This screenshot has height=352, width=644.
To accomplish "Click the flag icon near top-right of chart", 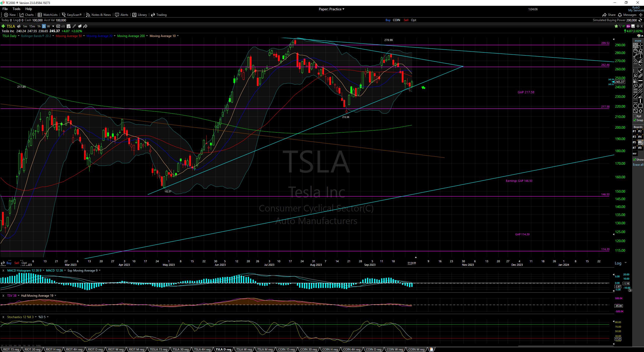I will click(x=621, y=26).
